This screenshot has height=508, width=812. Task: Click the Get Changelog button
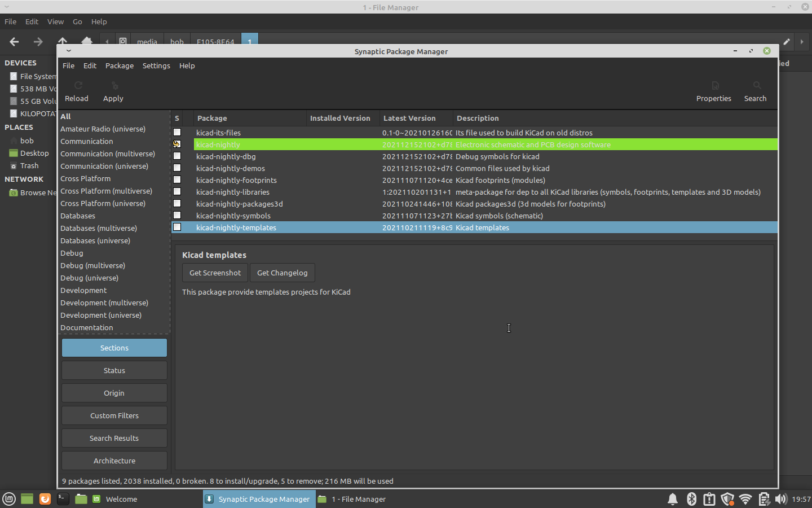(282, 273)
